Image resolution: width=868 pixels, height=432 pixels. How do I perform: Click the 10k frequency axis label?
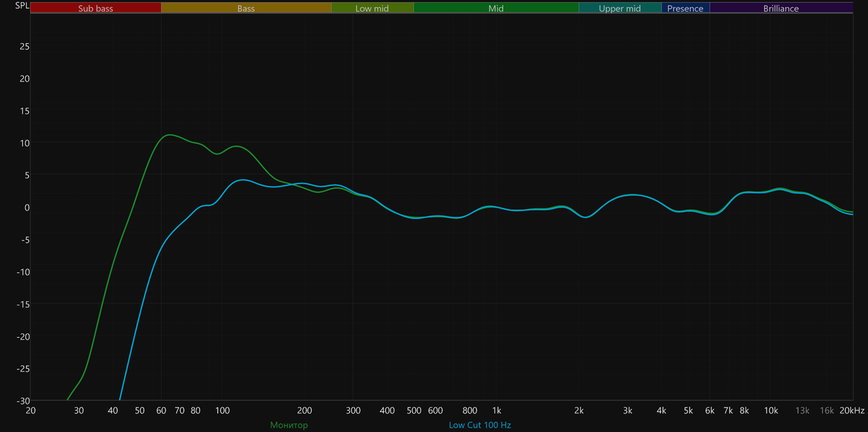point(771,410)
